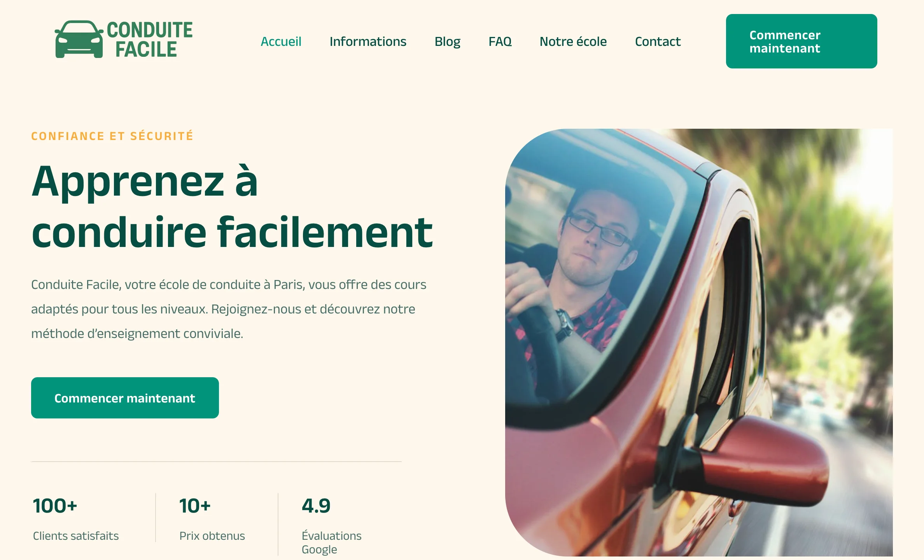This screenshot has height=560, width=924.
Task: Click the school description paragraph
Action: (229, 309)
